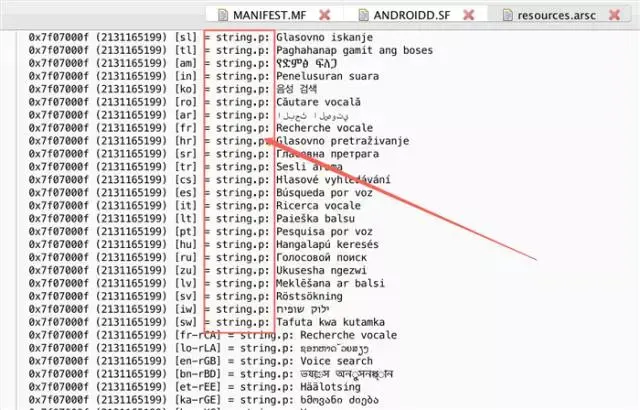
Task: Click (2131165199) on the [sv] row
Action: pyautogui.click(x=132, y=297)
